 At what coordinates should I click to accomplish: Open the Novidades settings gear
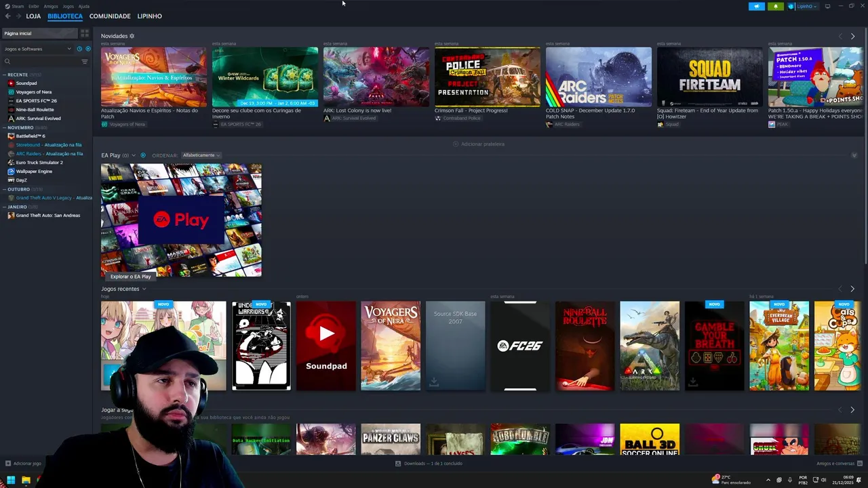[x=132, y=36]
